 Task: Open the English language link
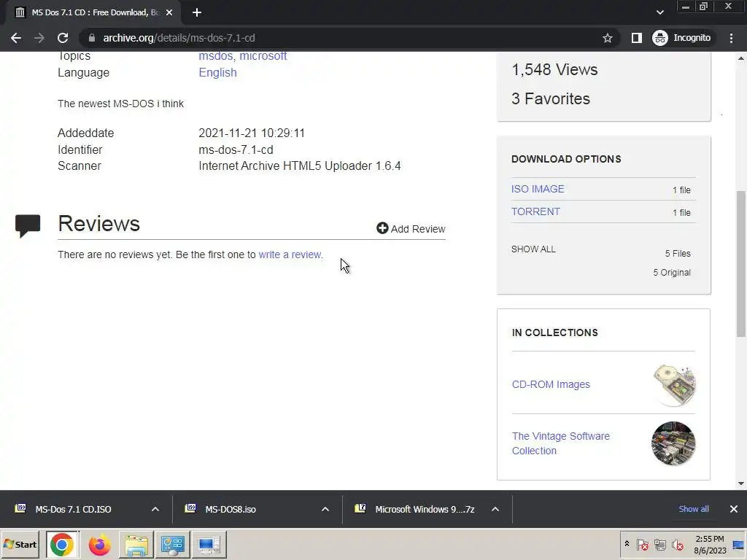click(217, 73)
